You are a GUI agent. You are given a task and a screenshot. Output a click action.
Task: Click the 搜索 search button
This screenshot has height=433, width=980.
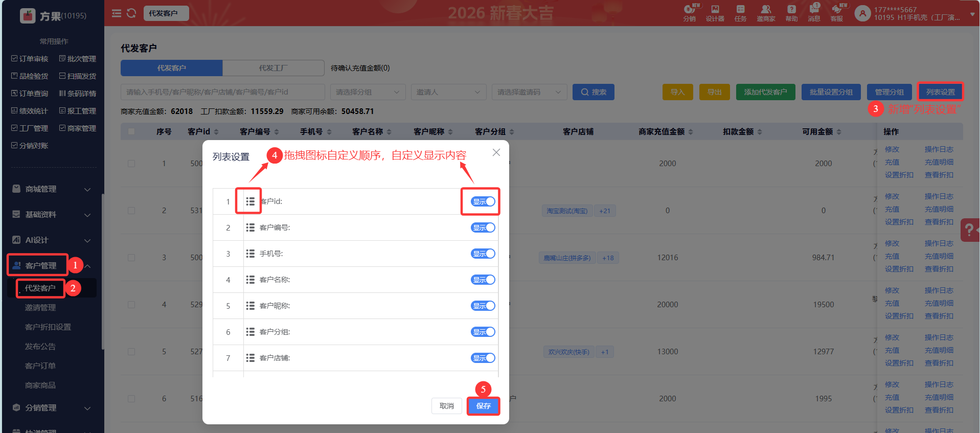click(594, 92)
